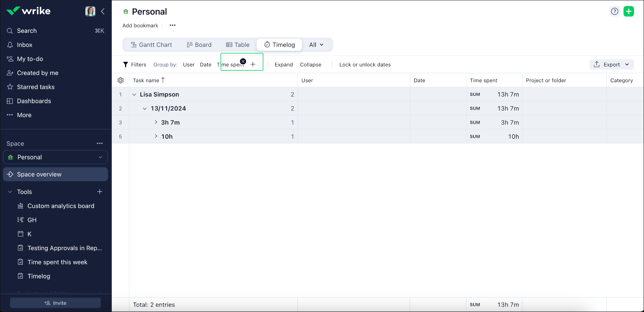Viewport: 644px width, 312px height.
Task: Click the user profile avatar
Action: 90,11
